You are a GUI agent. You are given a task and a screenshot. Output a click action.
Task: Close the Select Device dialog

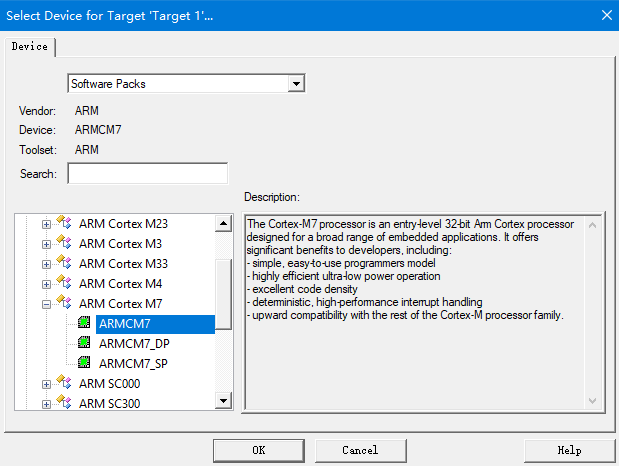607,15
